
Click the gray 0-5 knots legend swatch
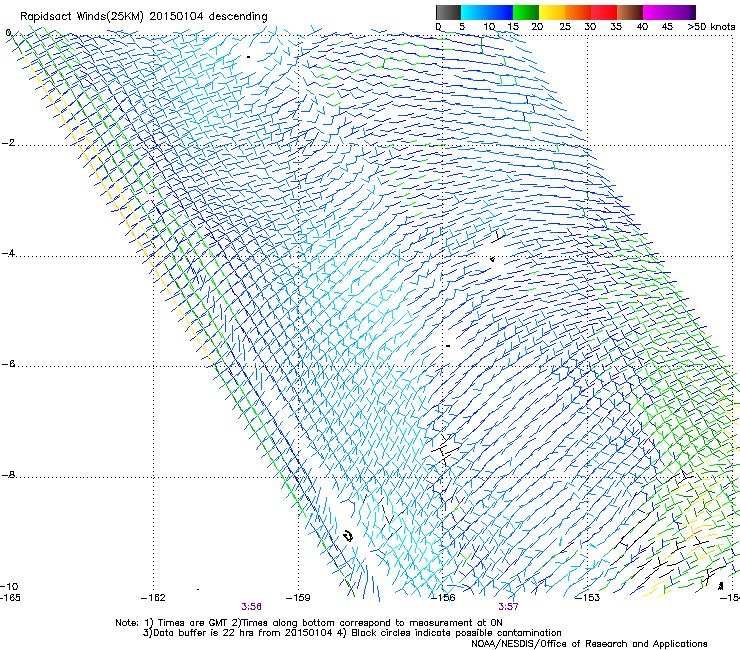click(448, 12)
